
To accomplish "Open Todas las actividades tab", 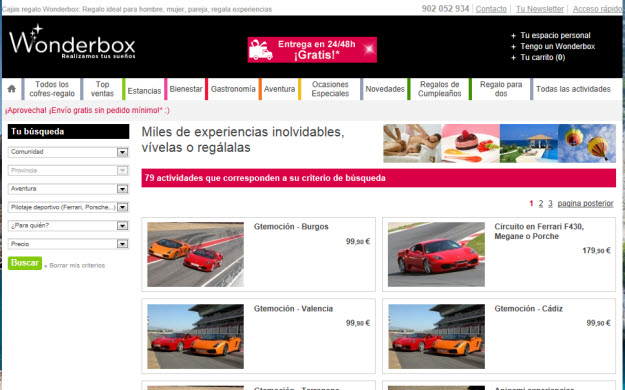I will (x=573, y=89).
